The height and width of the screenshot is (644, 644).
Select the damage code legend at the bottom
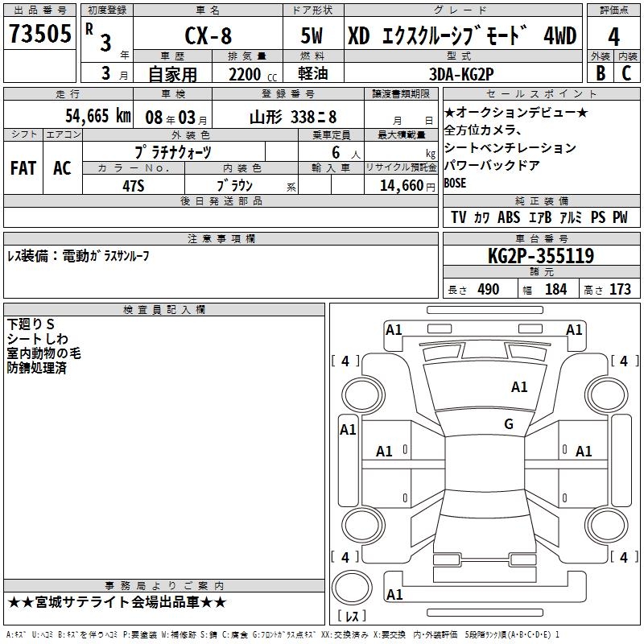pyautogui.click(x=283, y=634)
